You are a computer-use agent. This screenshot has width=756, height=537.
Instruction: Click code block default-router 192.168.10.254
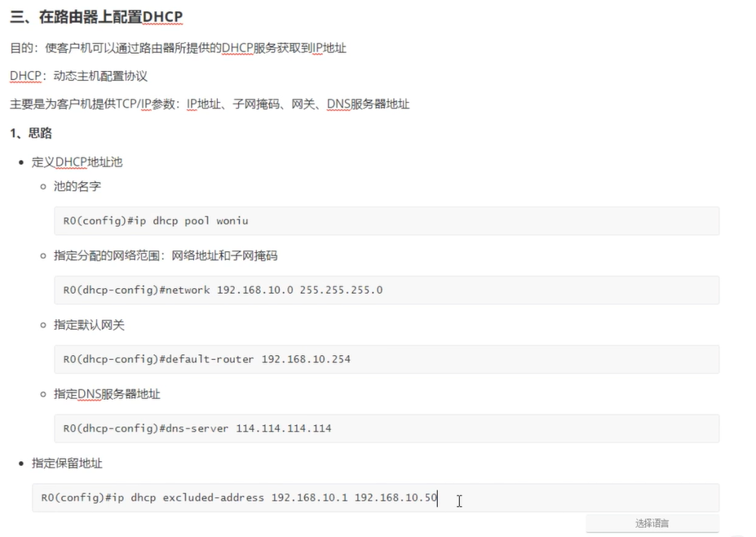pos(387,359)
